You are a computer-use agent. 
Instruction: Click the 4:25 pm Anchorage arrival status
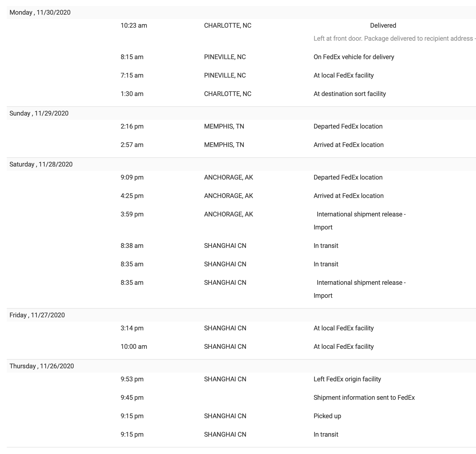tap(348, 196)
